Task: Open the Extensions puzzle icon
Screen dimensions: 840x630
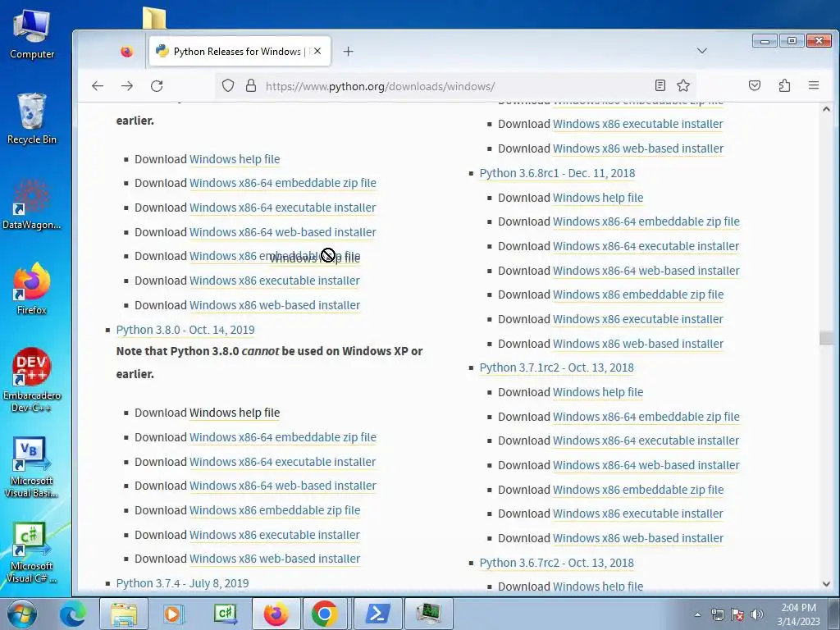Action: click(784, 85)
